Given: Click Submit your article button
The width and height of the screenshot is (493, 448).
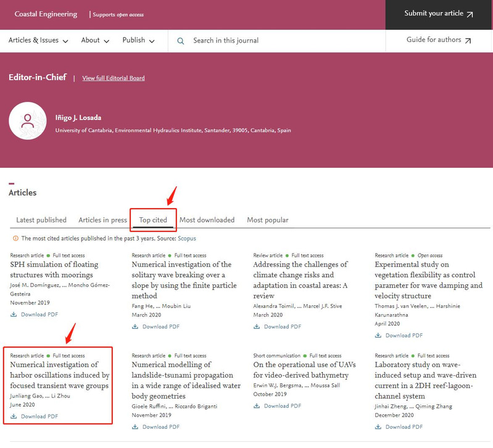Looking at the screenshot, I should [439, 14].
